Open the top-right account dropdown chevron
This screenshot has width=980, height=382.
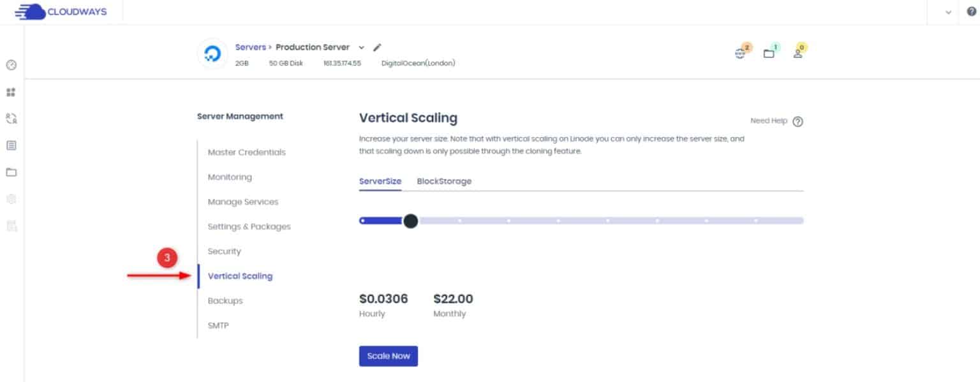948,12
